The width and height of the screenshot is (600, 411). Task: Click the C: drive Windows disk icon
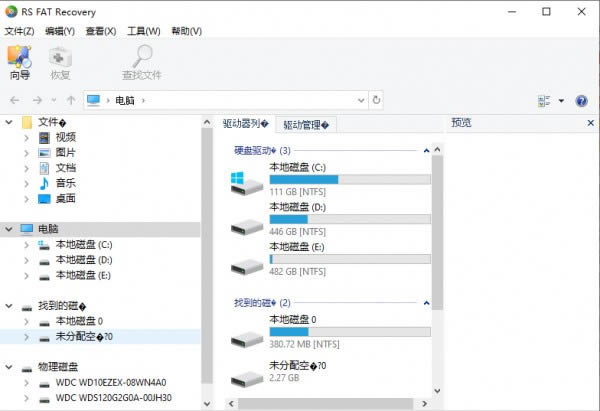[247, 184]
